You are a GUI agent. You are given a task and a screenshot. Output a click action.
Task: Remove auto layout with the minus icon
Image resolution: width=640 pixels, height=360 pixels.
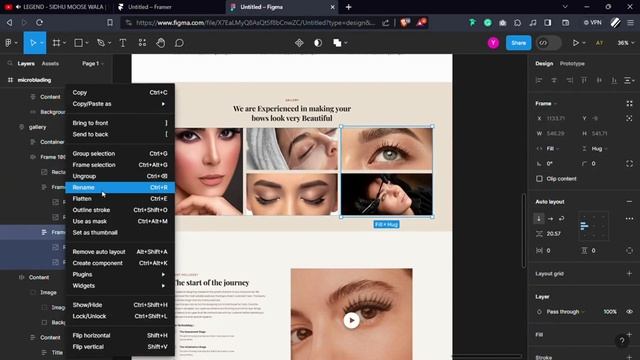click(x=629, y=202)
